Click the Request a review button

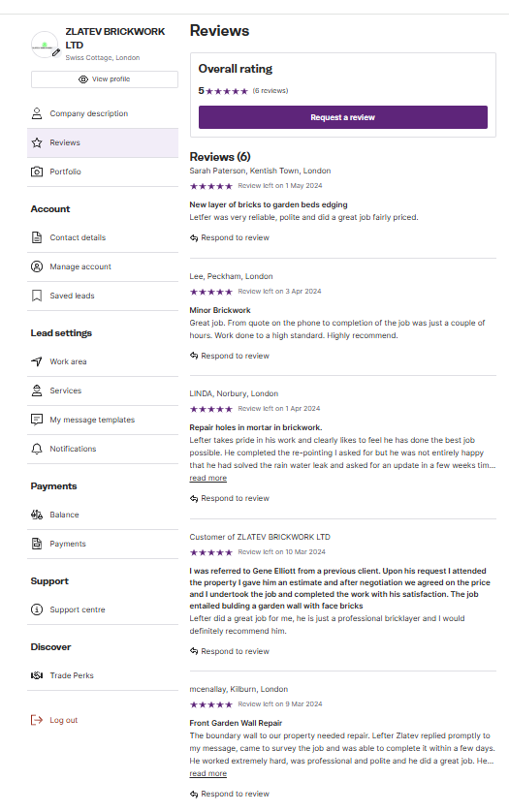pyautogui.click(x=343, y=117)
